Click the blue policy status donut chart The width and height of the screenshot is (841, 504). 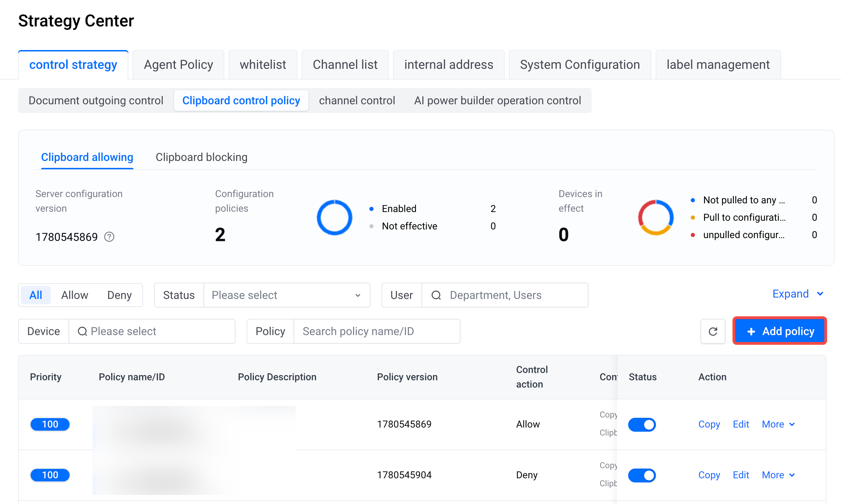pos(334,218)
